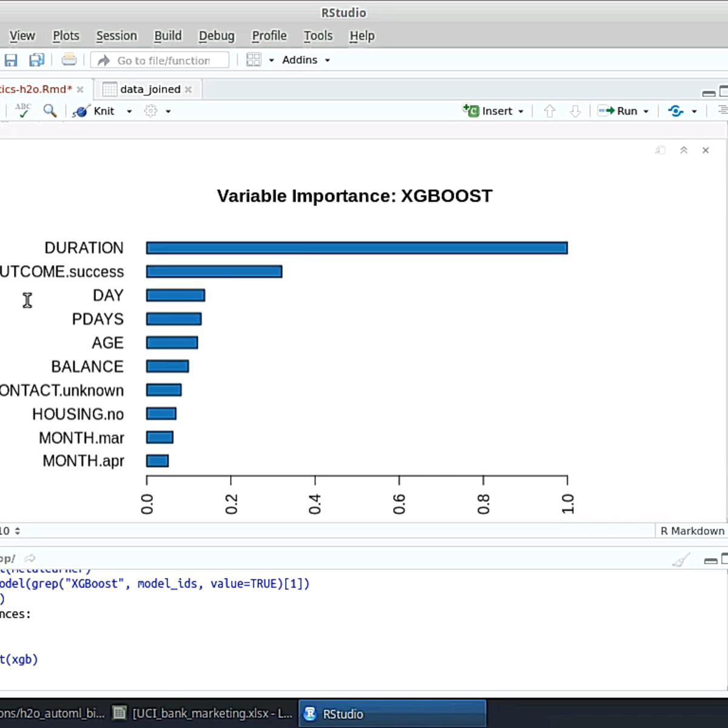Collapse the plot pane with the double-chevron

click(684, 150)
